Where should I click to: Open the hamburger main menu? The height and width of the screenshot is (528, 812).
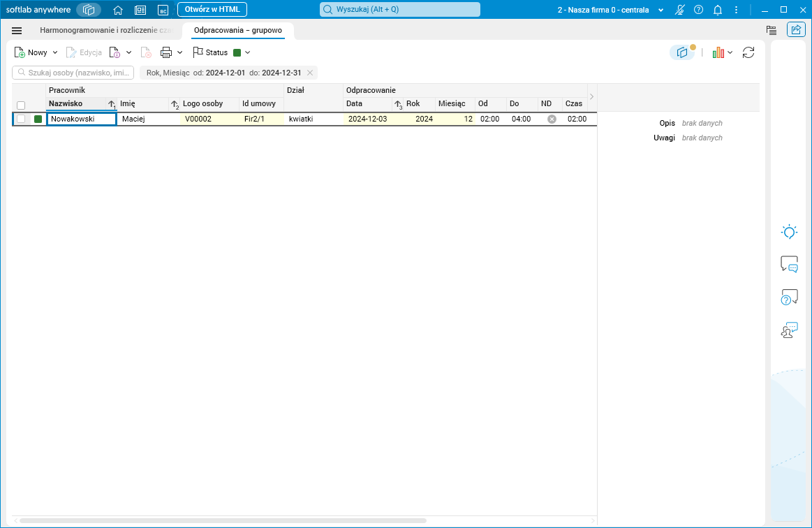pos(17,31)
